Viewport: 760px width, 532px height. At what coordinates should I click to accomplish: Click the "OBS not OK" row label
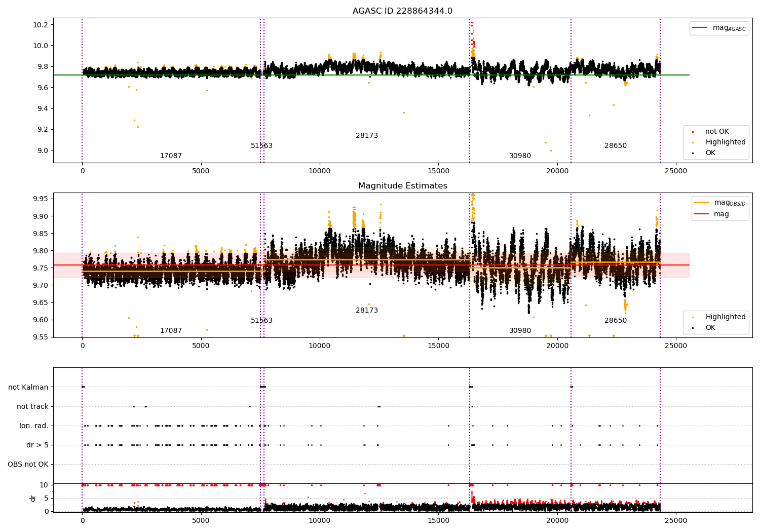point(28,465)
